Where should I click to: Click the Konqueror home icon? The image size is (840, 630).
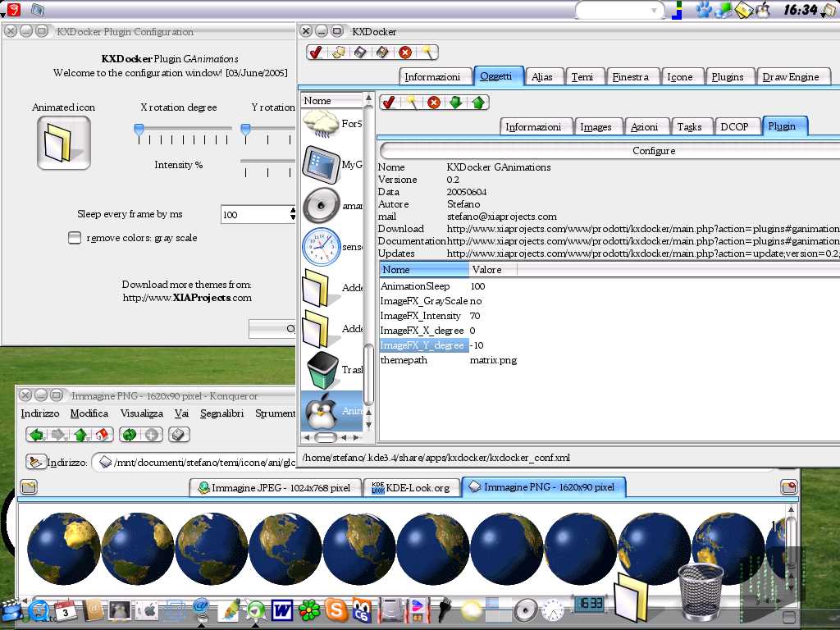click(x=103, y=435)
